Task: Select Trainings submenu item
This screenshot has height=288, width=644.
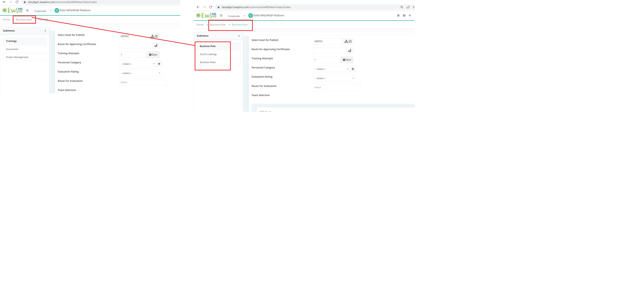Action: 25,41
